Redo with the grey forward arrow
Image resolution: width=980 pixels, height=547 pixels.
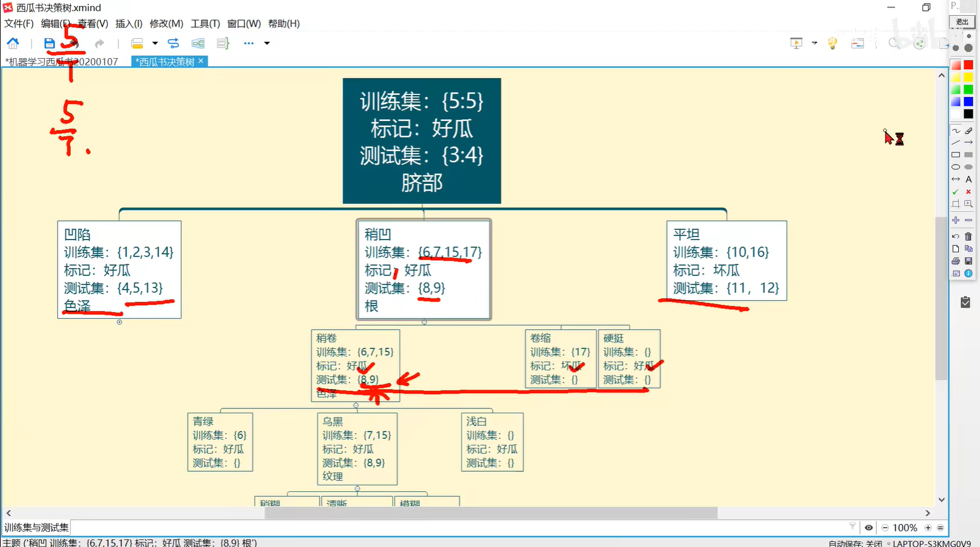[100, 43]
